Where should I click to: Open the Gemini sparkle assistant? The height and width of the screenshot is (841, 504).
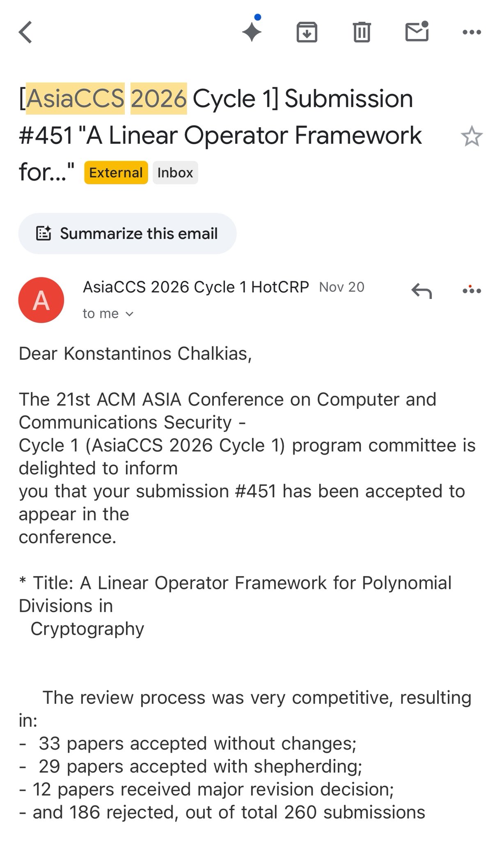[x=252, y=31]
